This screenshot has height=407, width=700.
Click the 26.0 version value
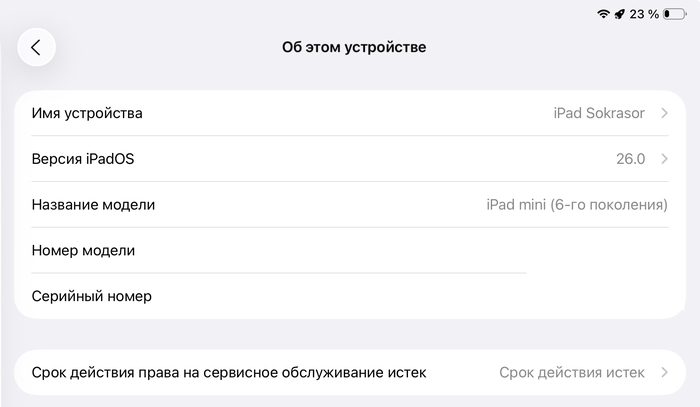tap(631, 159)
